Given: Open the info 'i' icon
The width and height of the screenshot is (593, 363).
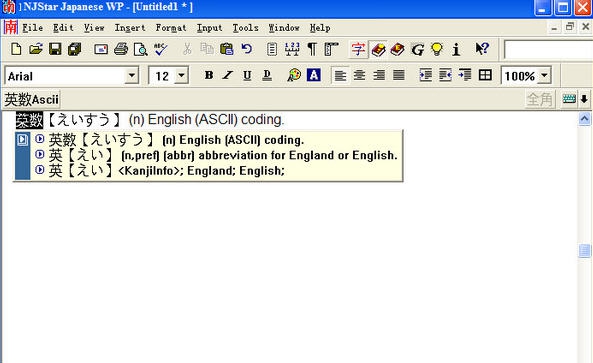Looking at the screenshot, I should 456,49.
